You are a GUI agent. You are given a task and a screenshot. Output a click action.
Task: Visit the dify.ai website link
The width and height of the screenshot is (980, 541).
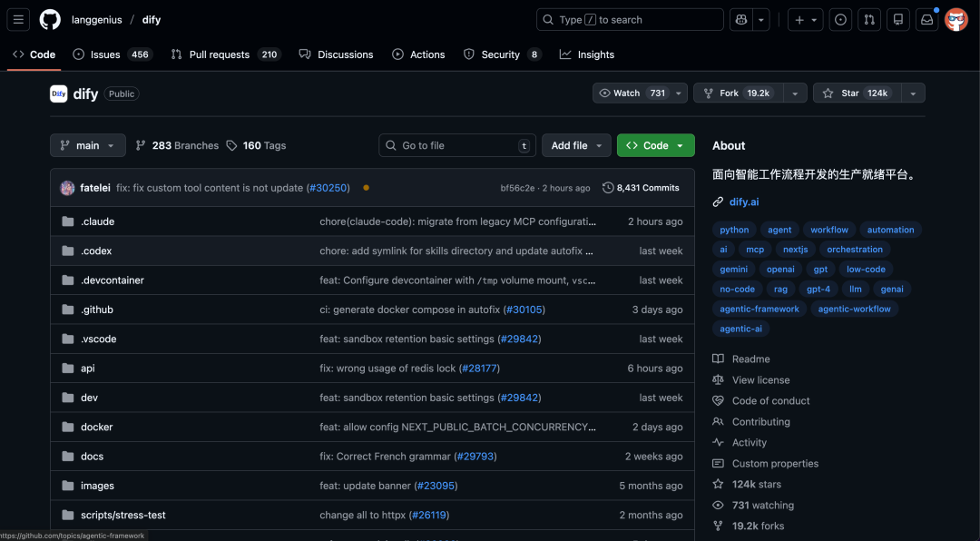pyautogui.click(x=743, y=202)
